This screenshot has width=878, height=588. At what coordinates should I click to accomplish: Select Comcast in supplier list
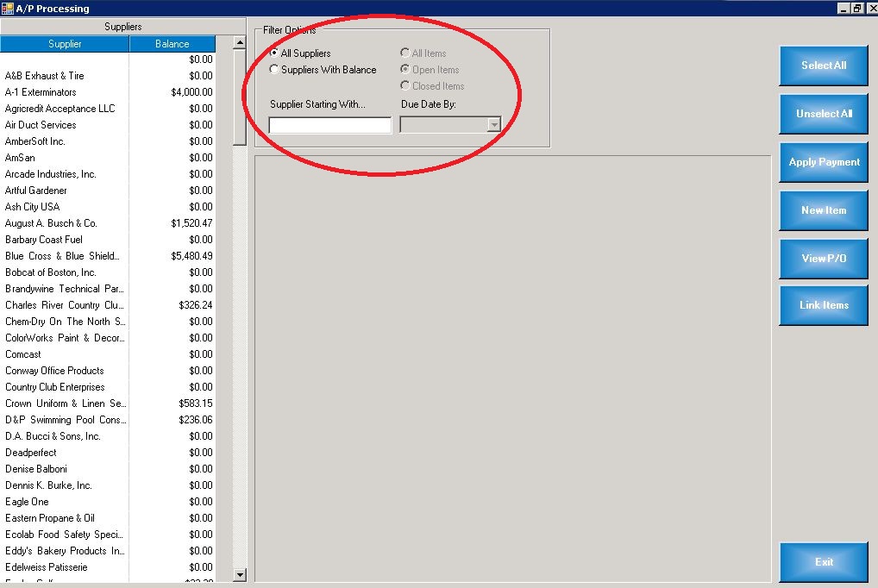point(108,353)
